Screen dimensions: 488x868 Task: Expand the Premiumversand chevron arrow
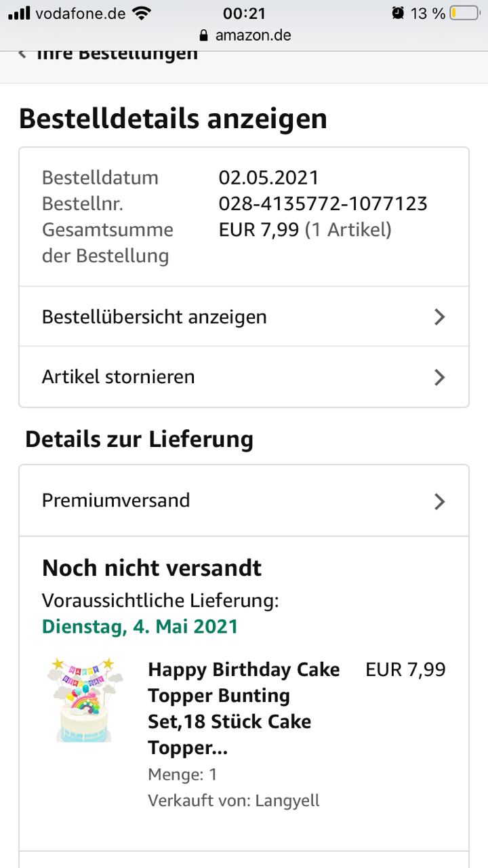click(440, 501)
